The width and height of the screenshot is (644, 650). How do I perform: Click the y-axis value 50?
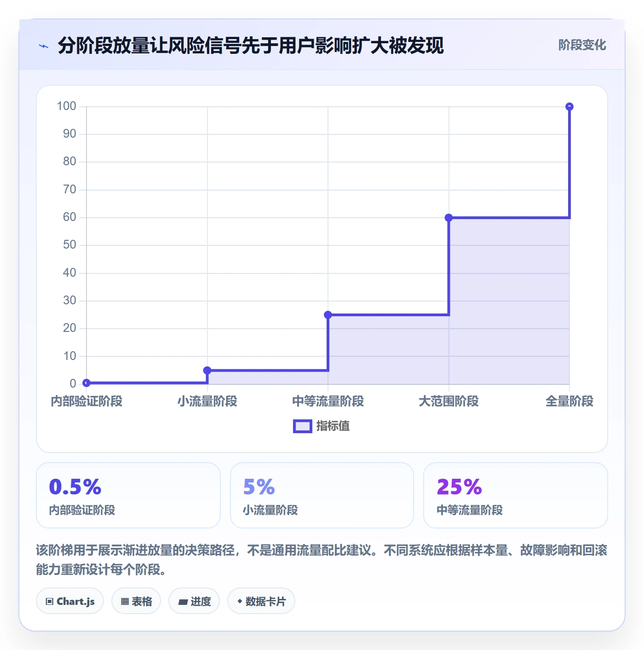click(x=70, y=245)
